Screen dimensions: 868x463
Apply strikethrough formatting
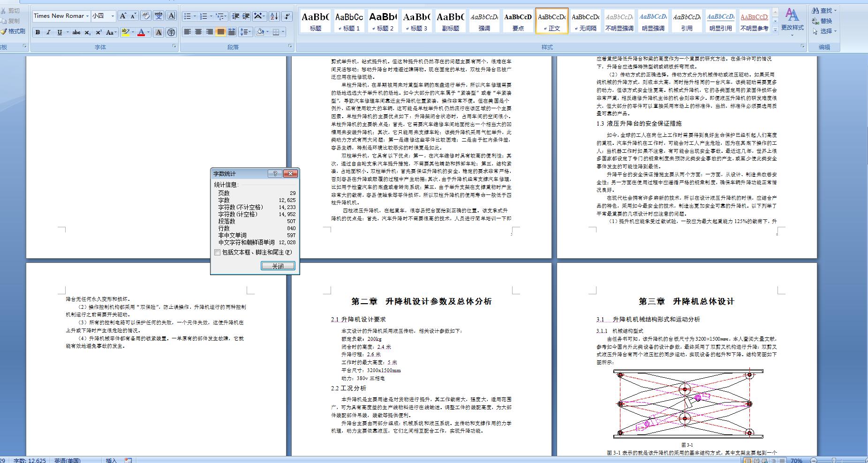76,32
